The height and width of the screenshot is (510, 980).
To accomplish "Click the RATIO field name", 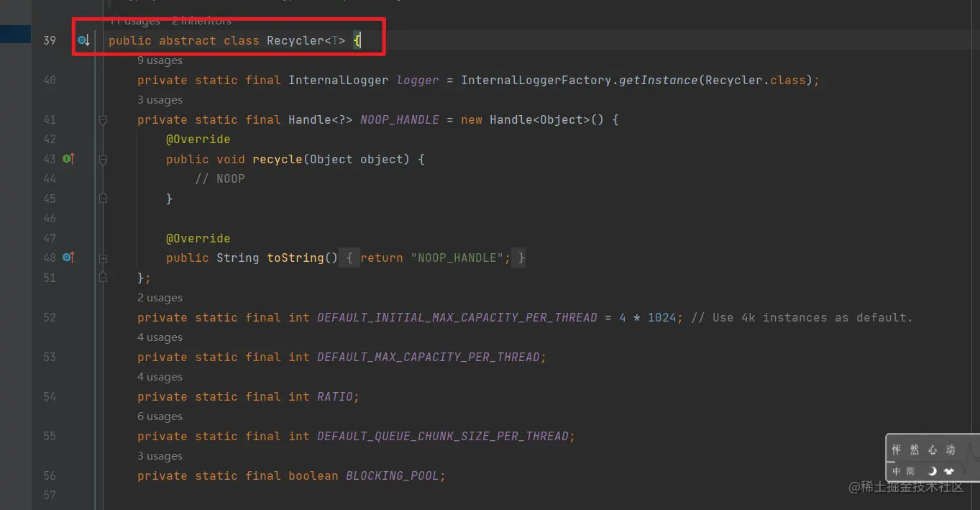I will coord(335,397).
